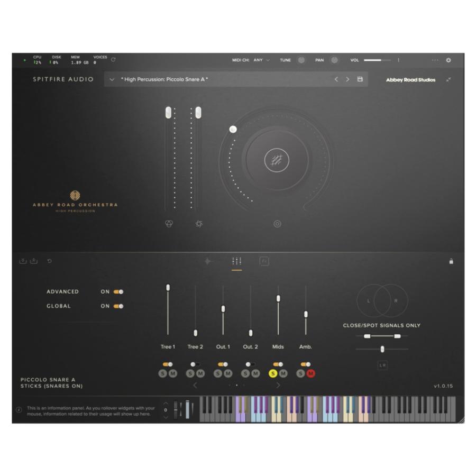Show previous mixer page arrow

(x=195, y=385)
